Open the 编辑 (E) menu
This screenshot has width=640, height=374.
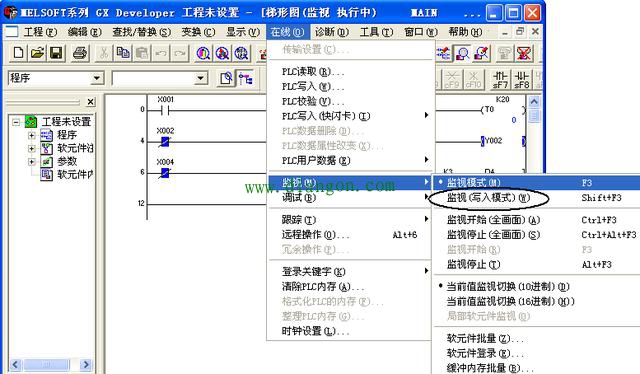84,32
